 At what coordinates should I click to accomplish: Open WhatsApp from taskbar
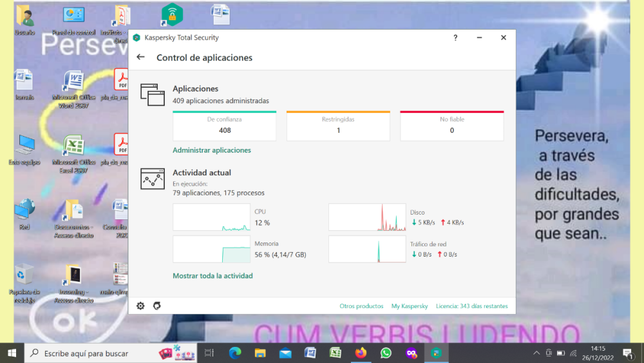[x=386, y=353]
